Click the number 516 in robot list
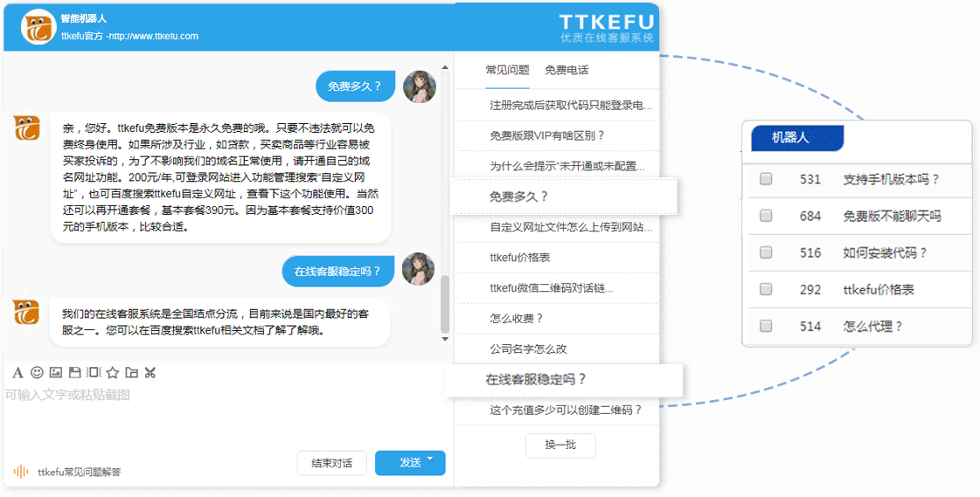The width and height of the screenshot is (980, 497). pos(810,253)
